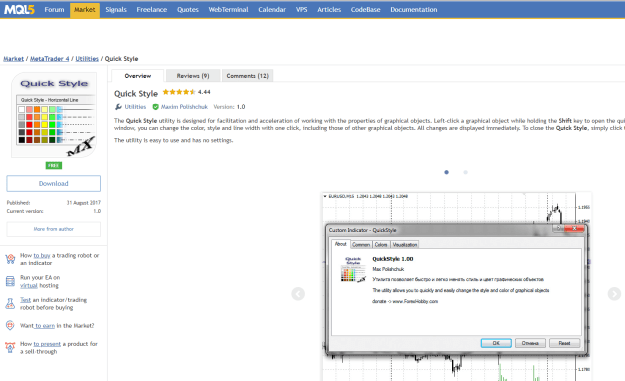Click red close button of QuickStyle dialog
Image resolution: width=625 pixels, height=381 pixels.
tap(574, 228)
